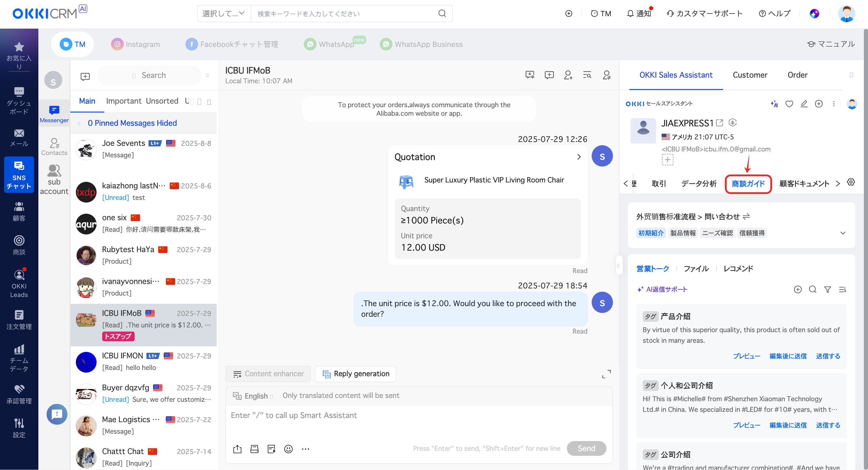Open the more options ellipsis in composer
This screenshot has width=868, height=470.
pyautogui.click(x=306, y=449)
